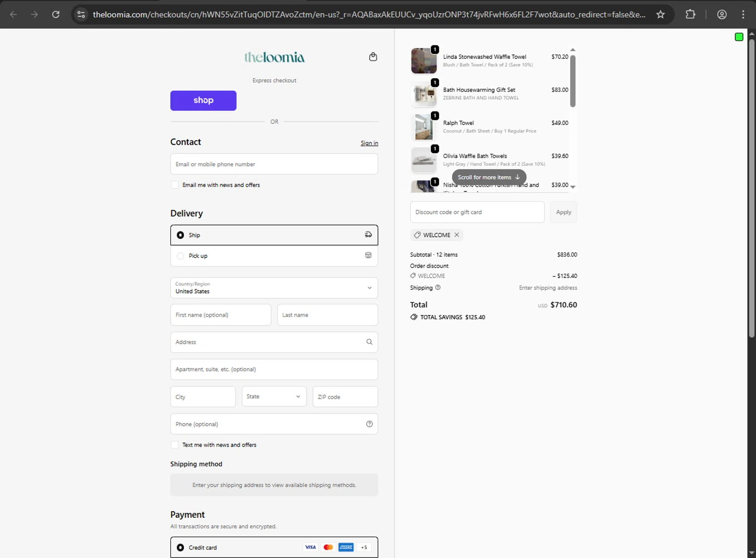Click the Mastercard icon
Viewport: 756px width, 558px height.
point(328,547)
